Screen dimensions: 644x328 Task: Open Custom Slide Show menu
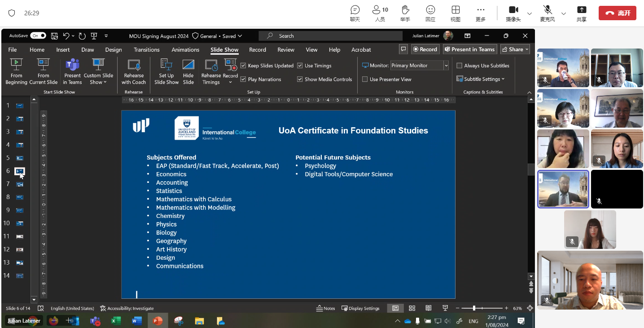(x=98, y=71)
